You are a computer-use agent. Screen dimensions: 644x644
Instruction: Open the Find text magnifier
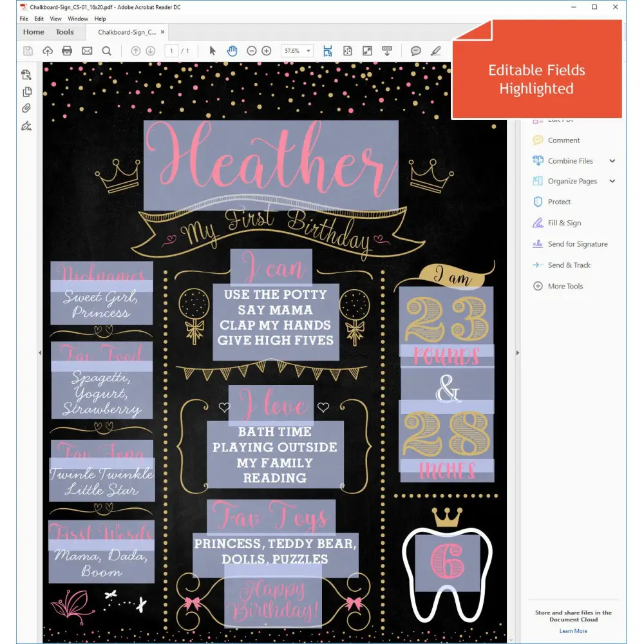tap(107, 51)
